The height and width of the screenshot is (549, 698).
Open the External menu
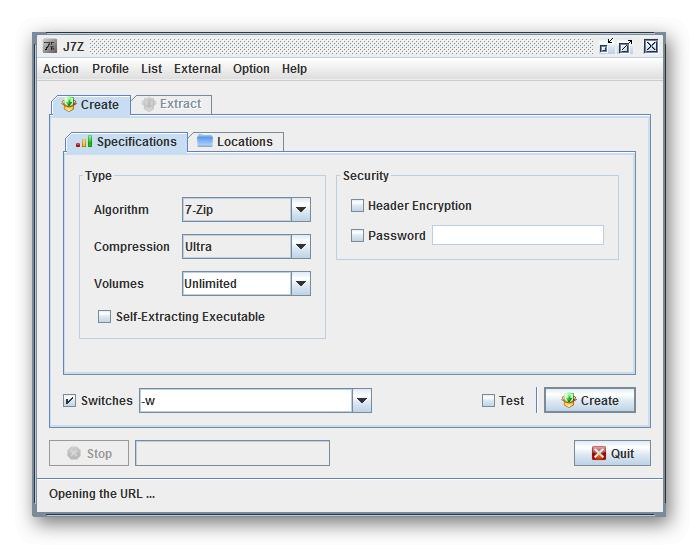(x=197, y=69)
